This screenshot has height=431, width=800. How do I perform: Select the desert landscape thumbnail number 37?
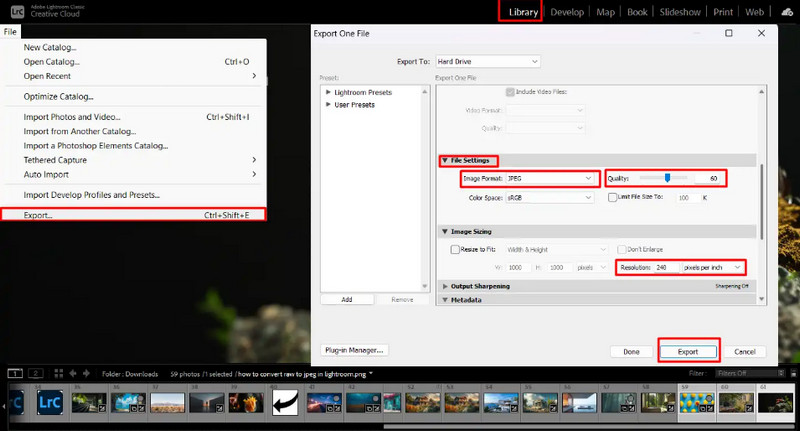(168, 402)
